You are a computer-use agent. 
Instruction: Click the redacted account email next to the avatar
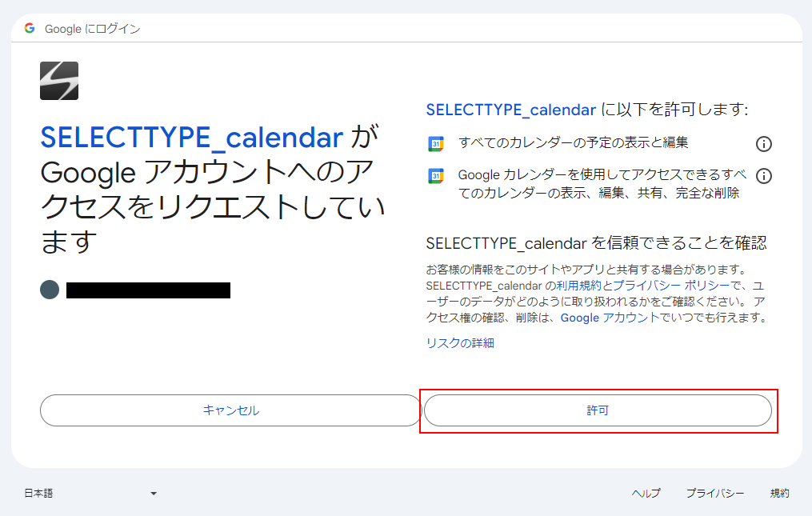tap(148, 290)
